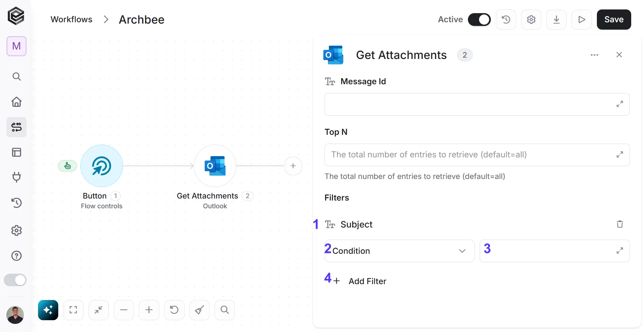The height and width of the screenshot is (332, 644).
Task: Collapse the canvas with shrink arrows
Action: [99, 310]
